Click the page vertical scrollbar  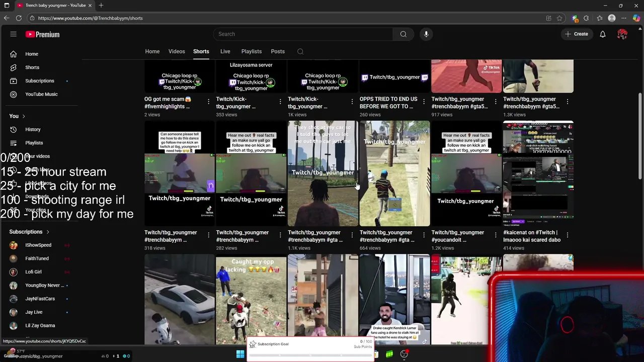pyautogui.click(x=640, y=136)
